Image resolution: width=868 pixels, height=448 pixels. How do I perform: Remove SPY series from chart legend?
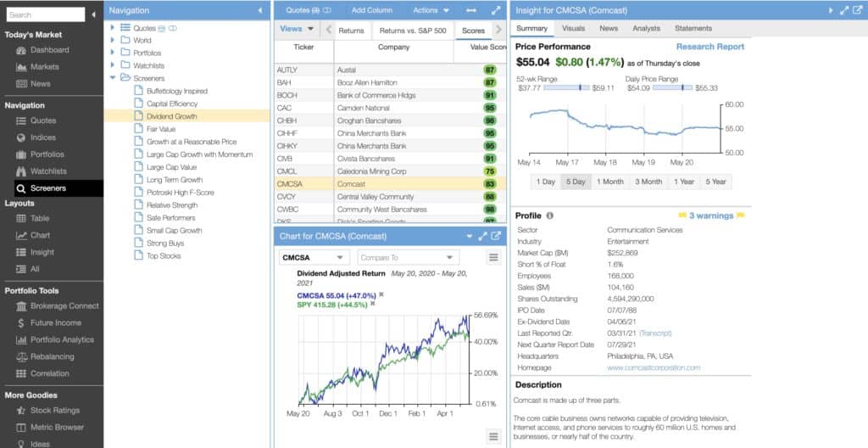coord(373,304)
